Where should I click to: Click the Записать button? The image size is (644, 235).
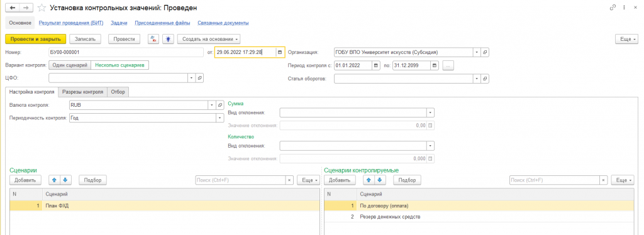point(85,39)
